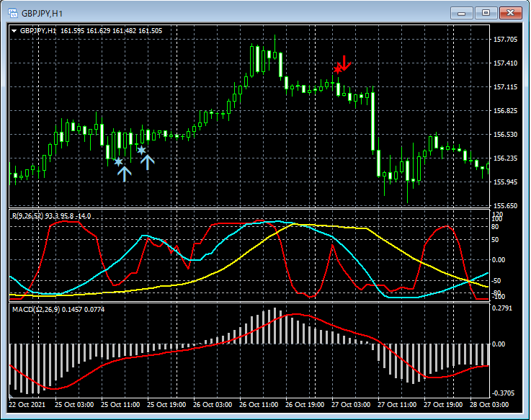Click the first blue star buy marker
The width and height of the screenshot is (531, 420).
(118, 161)
